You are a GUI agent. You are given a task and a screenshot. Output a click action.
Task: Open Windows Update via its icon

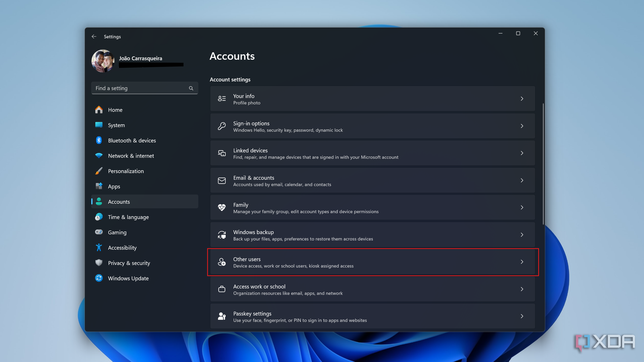point(99,278)
